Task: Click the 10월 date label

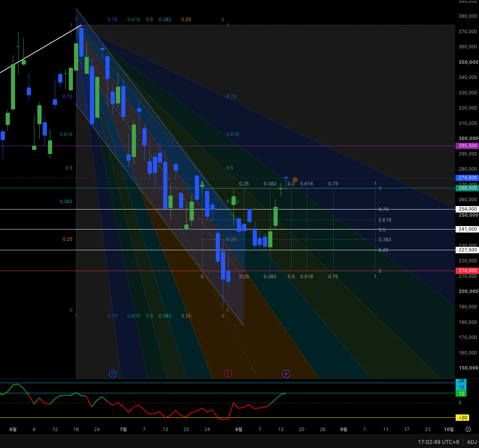Action: click(449, 429)
